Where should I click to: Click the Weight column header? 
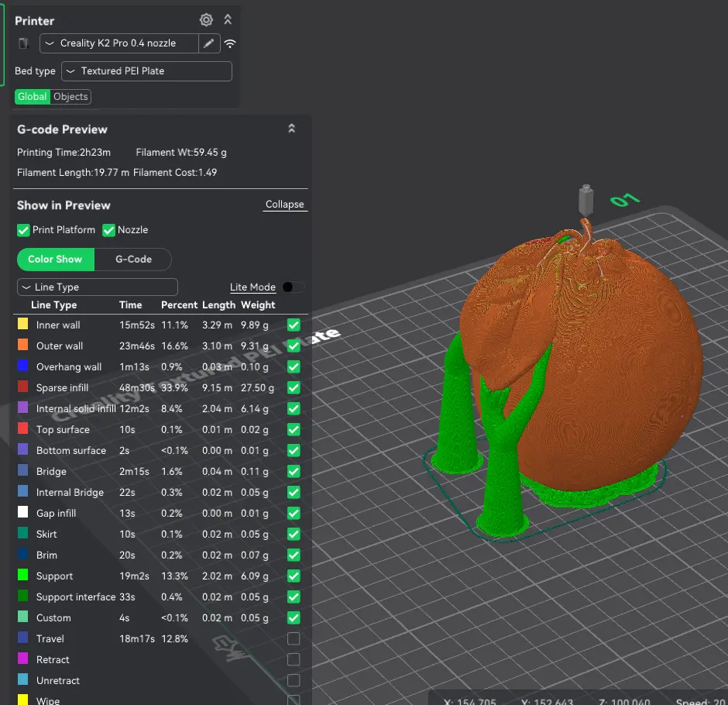(x=258, y=305)
